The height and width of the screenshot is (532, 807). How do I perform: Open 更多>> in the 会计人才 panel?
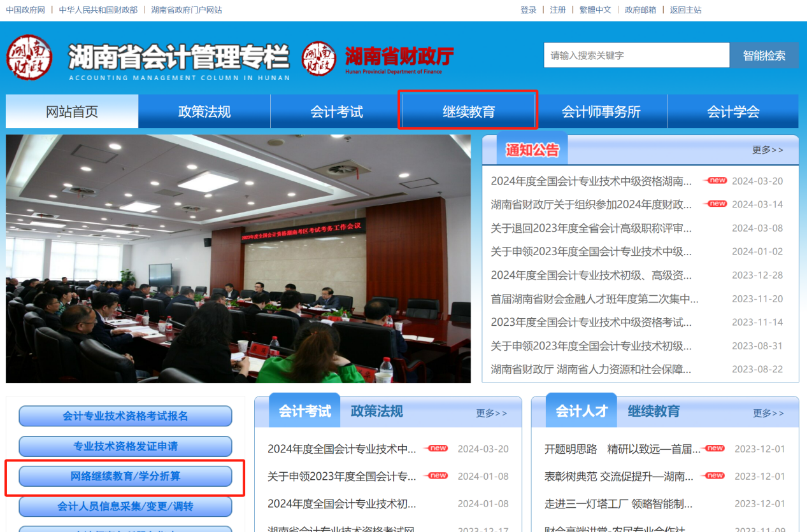769,414
